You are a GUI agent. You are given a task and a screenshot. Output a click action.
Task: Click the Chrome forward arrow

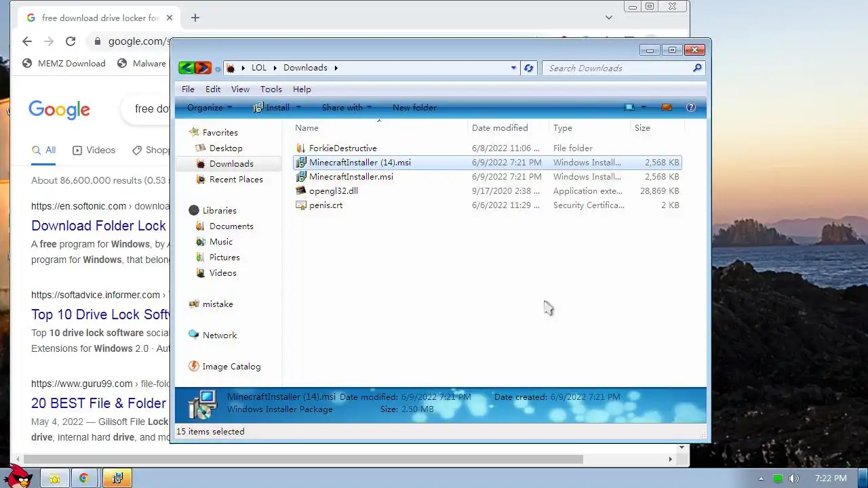point(48,41)
